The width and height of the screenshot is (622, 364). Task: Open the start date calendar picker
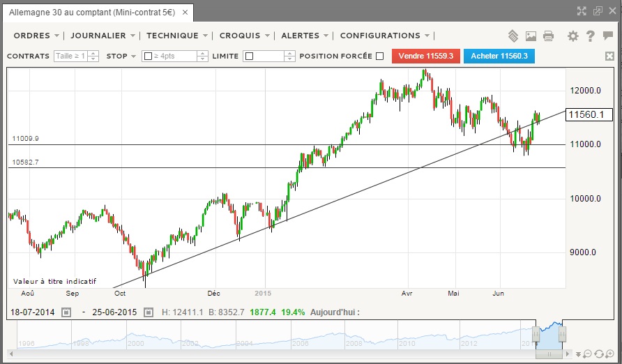click(x=66, y=312)
